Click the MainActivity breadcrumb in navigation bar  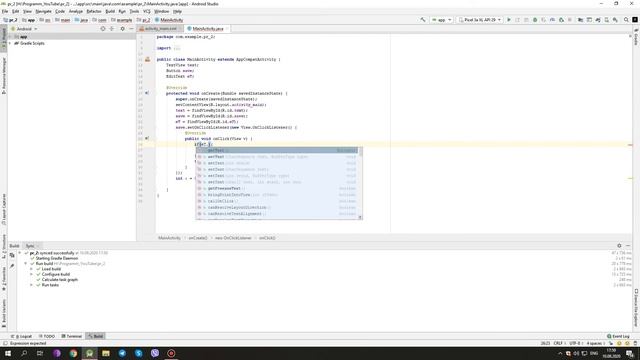(x=169, y=20)
